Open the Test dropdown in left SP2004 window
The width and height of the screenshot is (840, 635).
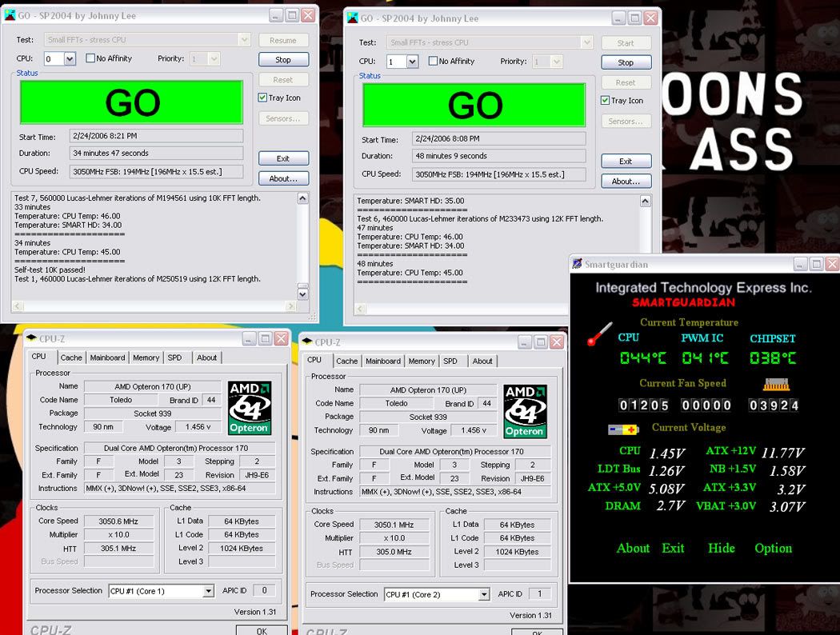(244, 40)
